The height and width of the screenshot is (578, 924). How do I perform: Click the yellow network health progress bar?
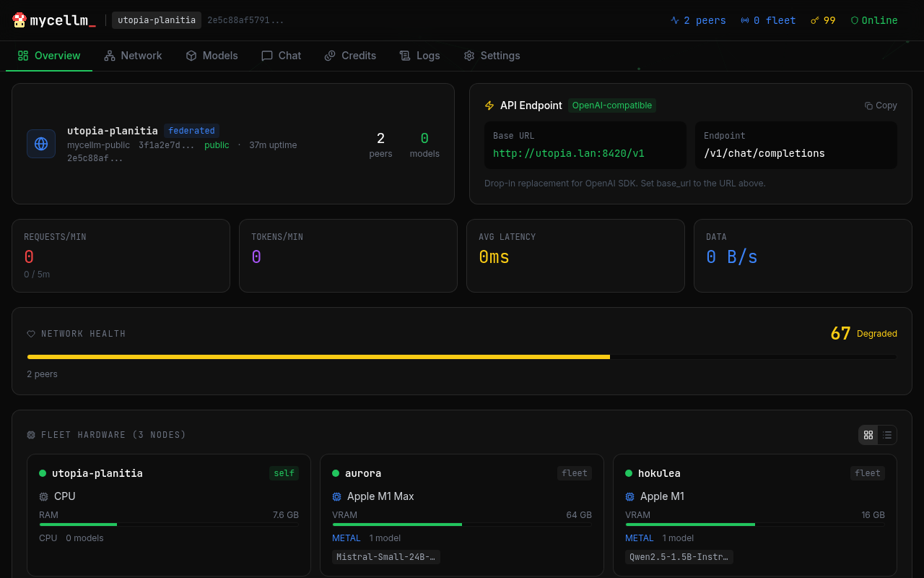point(318,356)
